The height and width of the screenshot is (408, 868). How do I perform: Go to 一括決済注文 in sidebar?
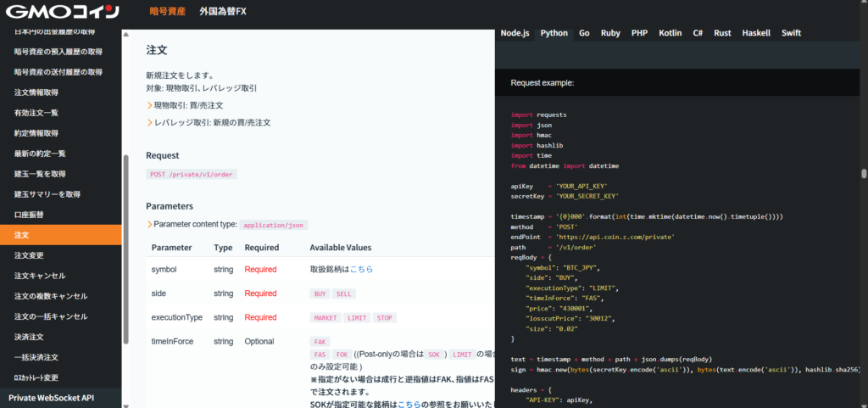[36, 357]
